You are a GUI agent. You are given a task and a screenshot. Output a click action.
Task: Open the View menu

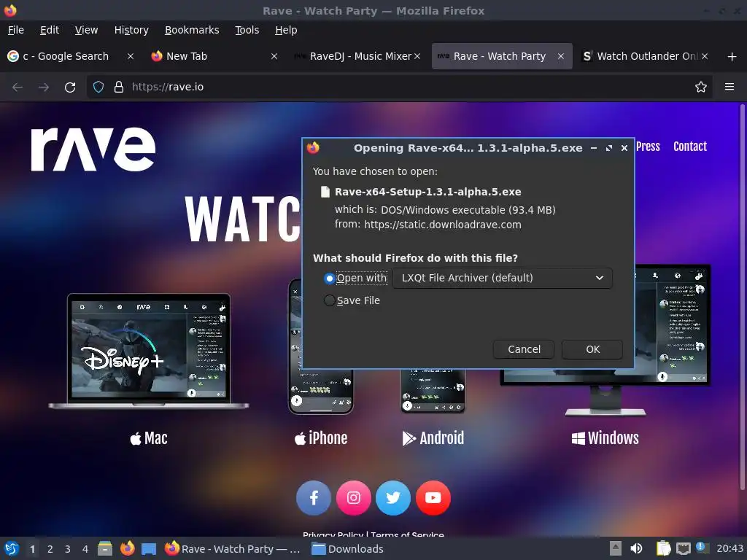pos(86,30)
